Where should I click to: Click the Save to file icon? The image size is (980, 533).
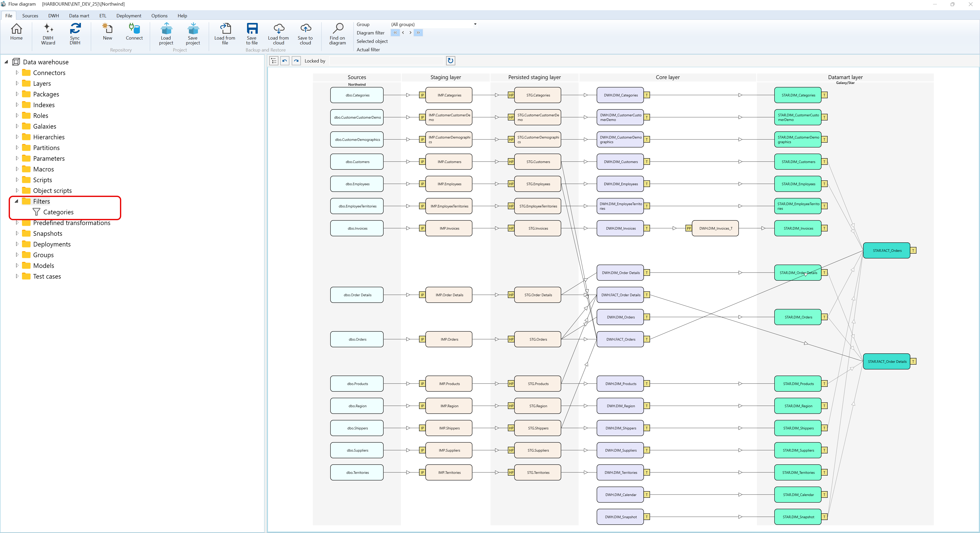pyautogui.click(x=252, y=34)
